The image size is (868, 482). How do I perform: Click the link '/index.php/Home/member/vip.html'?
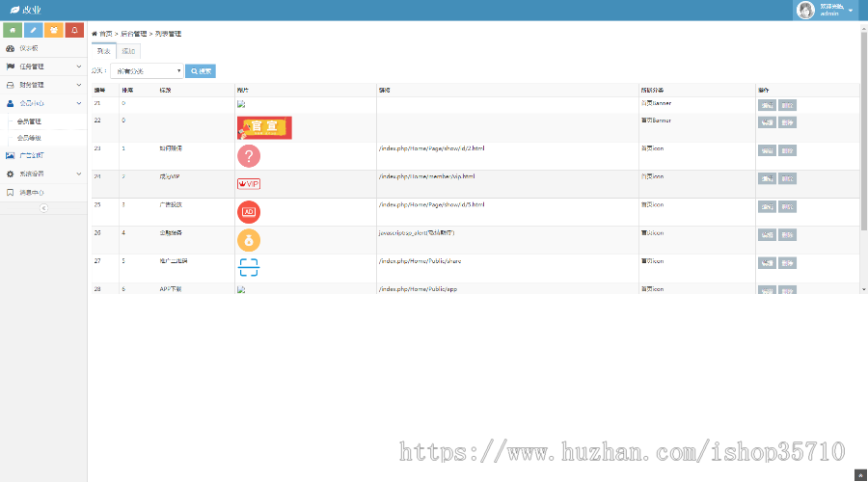click(x=427, y=176)
